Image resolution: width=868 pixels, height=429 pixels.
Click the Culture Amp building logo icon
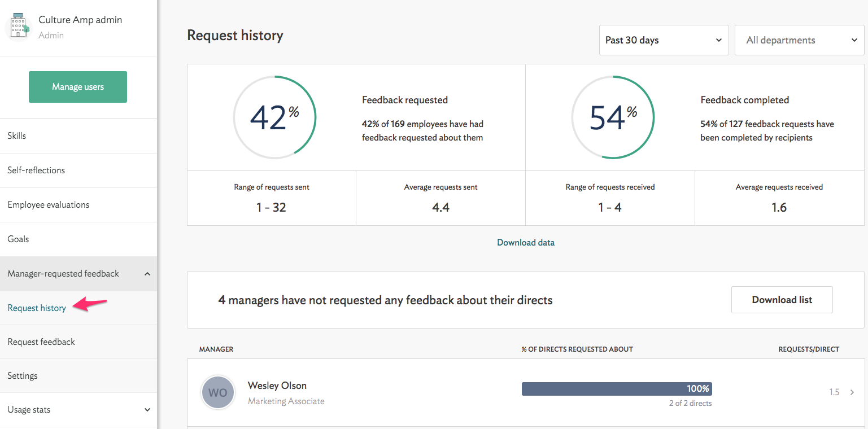coord(18,27)
